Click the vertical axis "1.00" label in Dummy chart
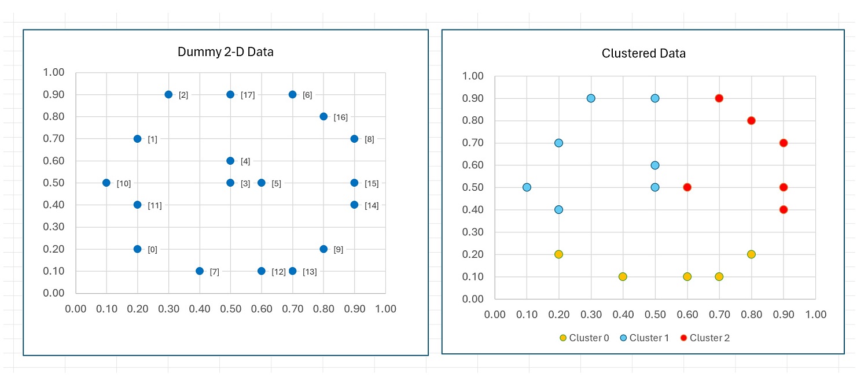Screen dimensions: 868x381 tap(53, 72)
